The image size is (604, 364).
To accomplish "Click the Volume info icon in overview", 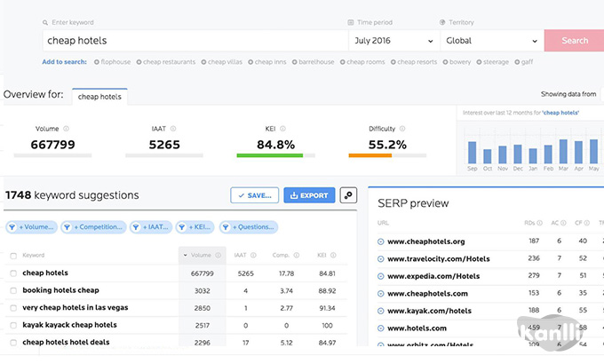I will pyautogui.click(x=66, y=129).
